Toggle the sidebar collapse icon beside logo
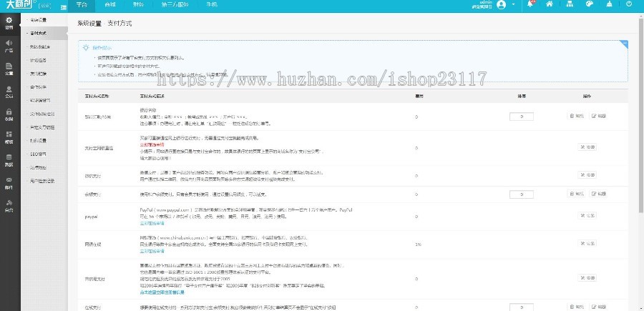This screenshot has width=644, height=311. 63,7
